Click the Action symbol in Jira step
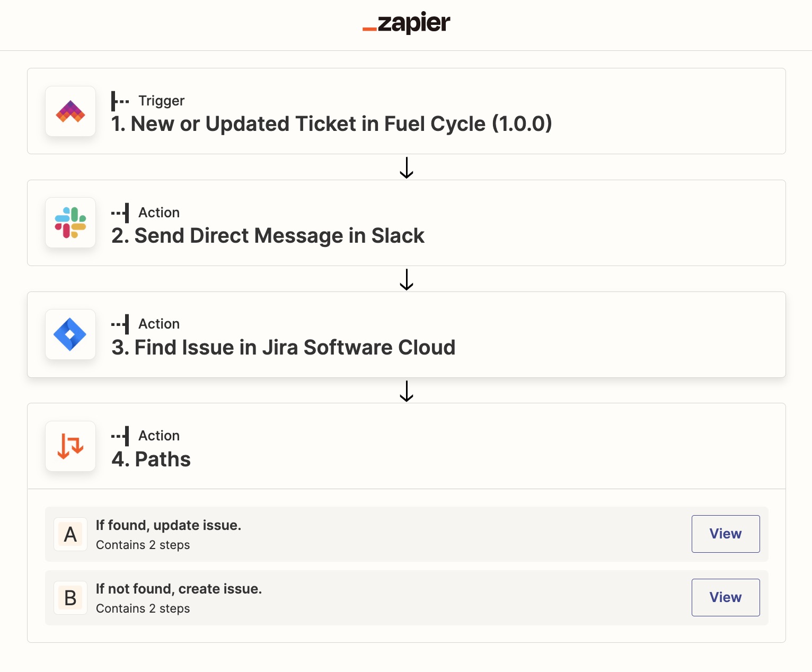This screenshot has width=812, height=672. click(120, 324)
